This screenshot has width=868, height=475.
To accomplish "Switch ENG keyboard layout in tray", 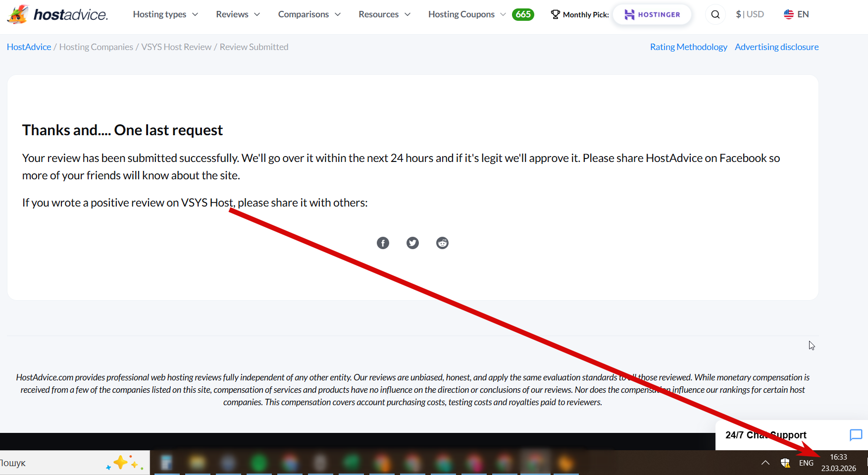I will 806,463.
